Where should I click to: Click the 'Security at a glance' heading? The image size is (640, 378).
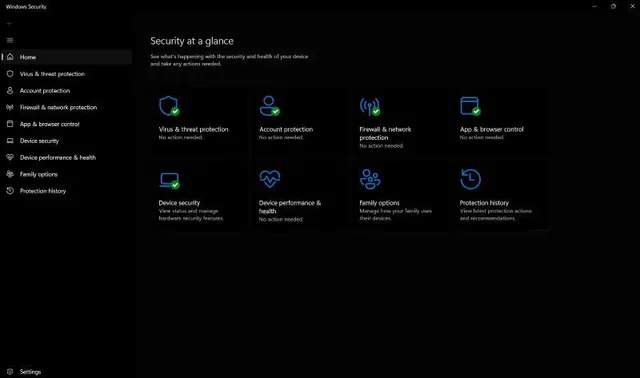(192, 41)
